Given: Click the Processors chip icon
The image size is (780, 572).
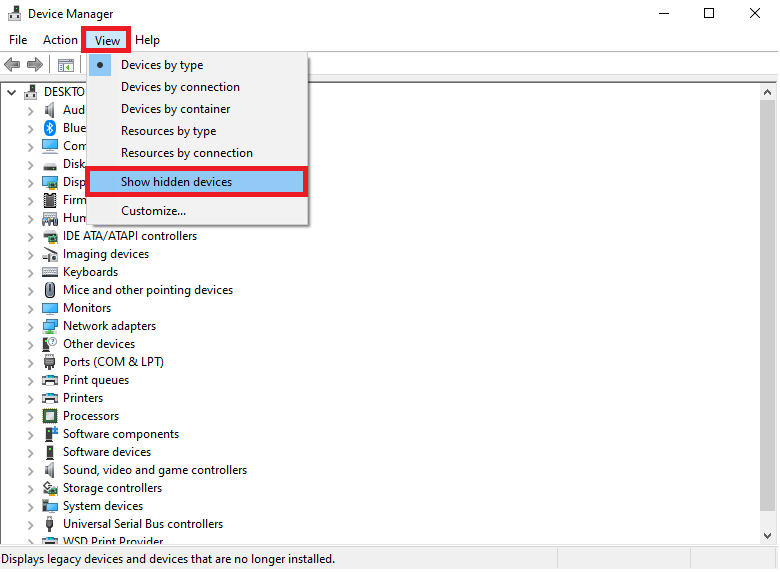Looking at the screenshot, I should (50, 416).
